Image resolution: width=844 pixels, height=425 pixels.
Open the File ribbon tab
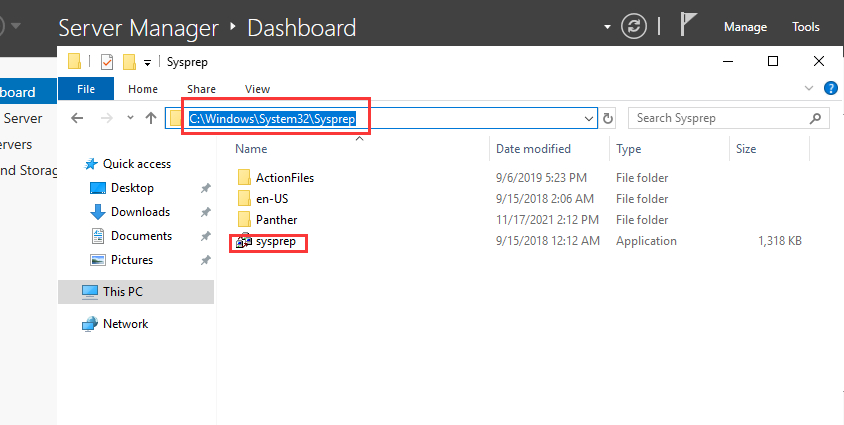click(86, 89)
